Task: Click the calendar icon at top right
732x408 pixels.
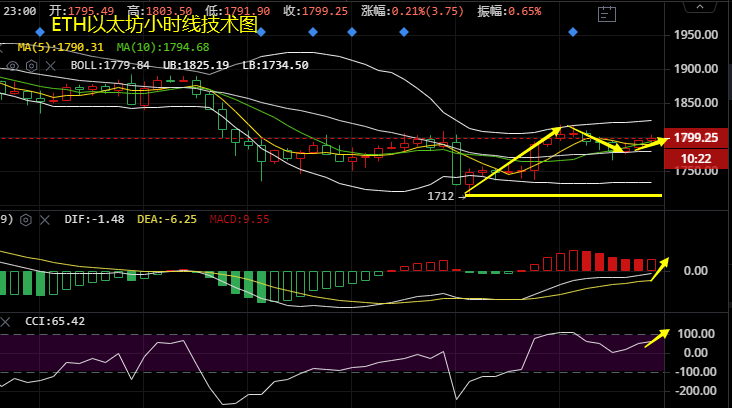Action: [x=607, y=14]
